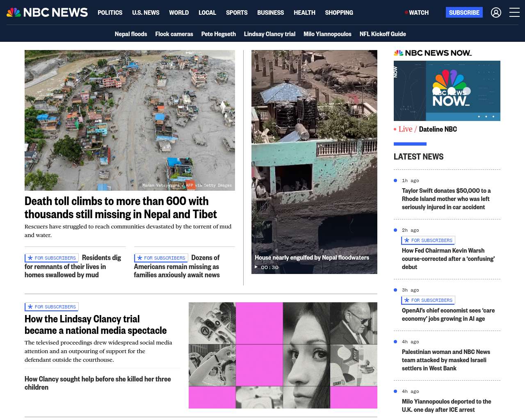The image size is (525, 420).
Task: Open How the Lindsay Clancy trial headline
Action: (x=96, y=325)
